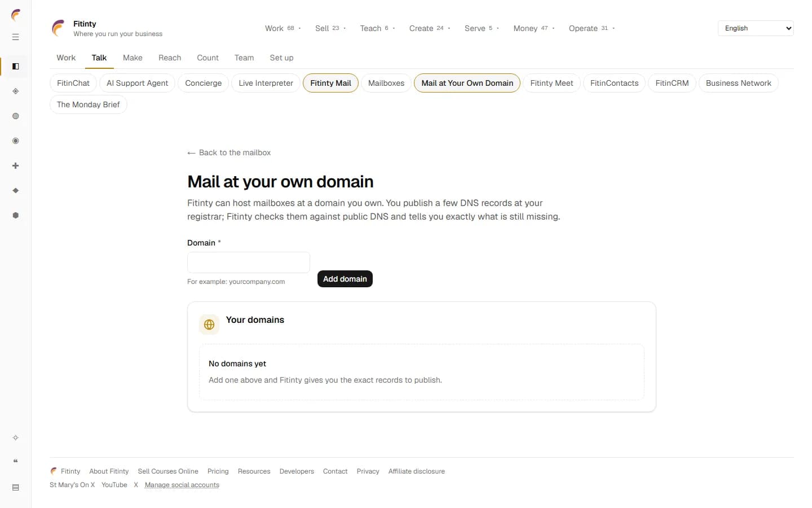812x508 pixels.
Task: Open the Mailboxes pill
Action: tap(386, 83)
